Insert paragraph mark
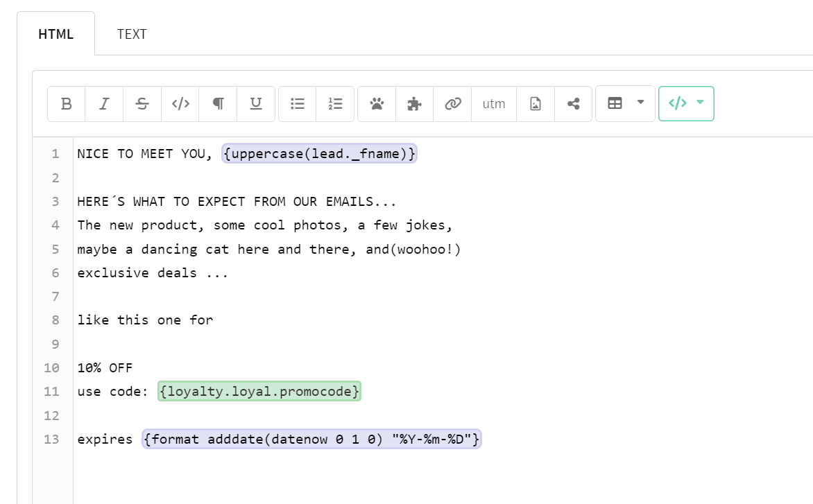Image resolution: width=813 pixels, height=504 pixels. click(x=218, y=103)
